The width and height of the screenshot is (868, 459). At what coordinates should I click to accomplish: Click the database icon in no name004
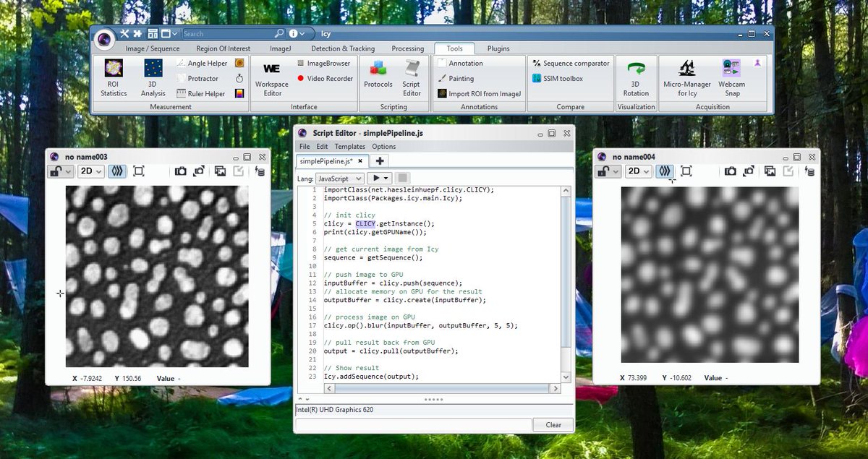coord(810,171)
